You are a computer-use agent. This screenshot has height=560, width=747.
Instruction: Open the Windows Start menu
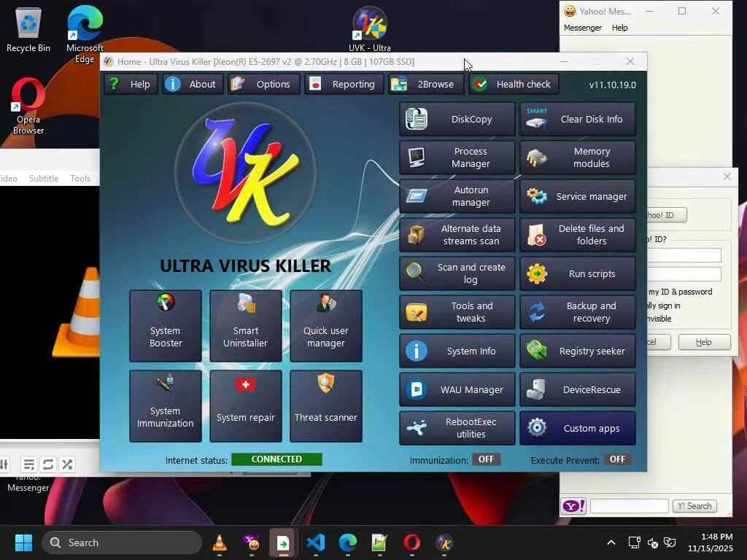[23, 542]
